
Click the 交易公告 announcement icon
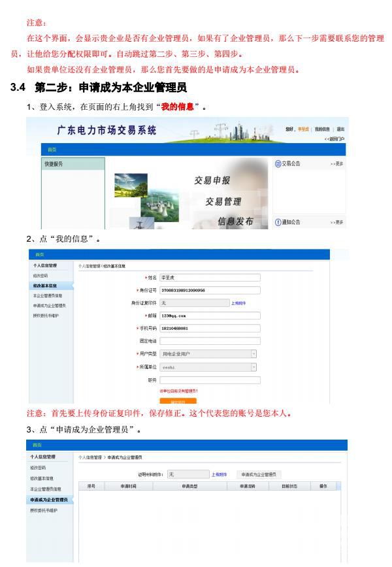[278, 164]
